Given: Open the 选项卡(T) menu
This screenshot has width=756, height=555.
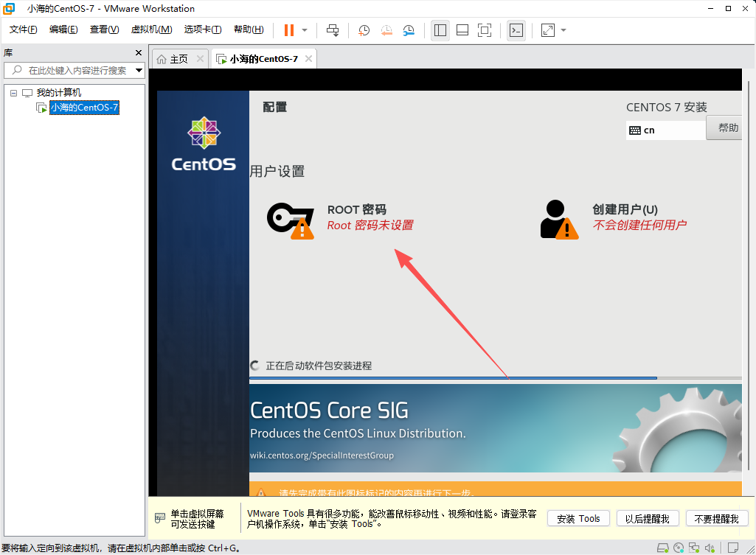Looking at the screenshot, I should pyautogui.click(x=203, y=29).
